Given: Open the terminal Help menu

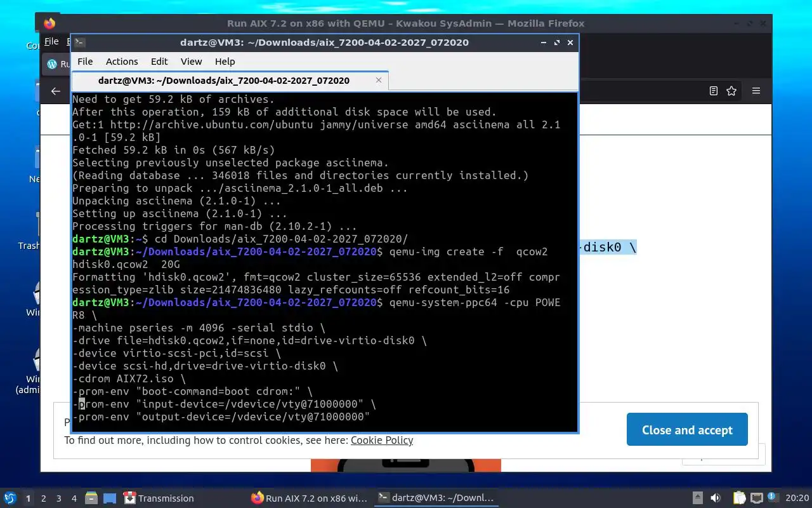Looking at the screenshot, I should [225, 62].
